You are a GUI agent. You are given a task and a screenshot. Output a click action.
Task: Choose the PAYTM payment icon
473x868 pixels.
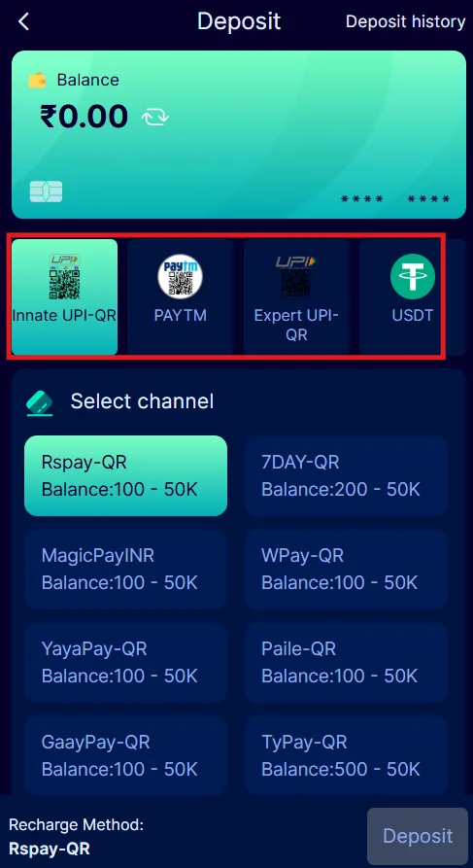(x=181, y=276)
